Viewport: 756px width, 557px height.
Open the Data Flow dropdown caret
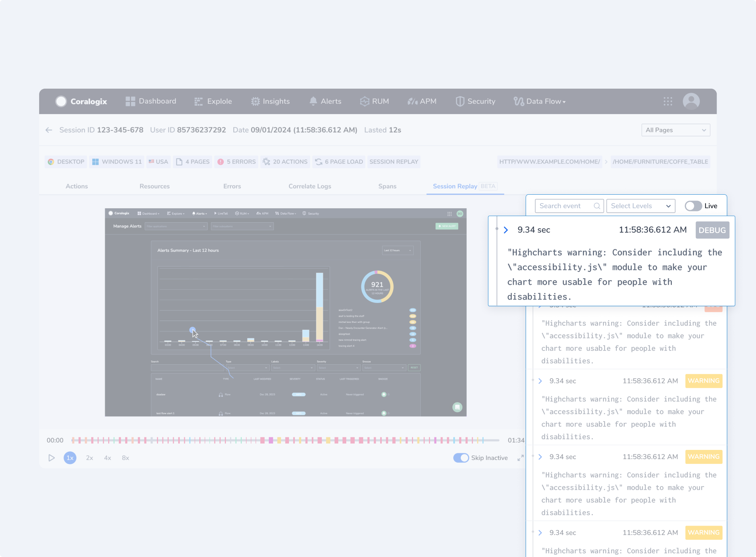pos(564,102)
